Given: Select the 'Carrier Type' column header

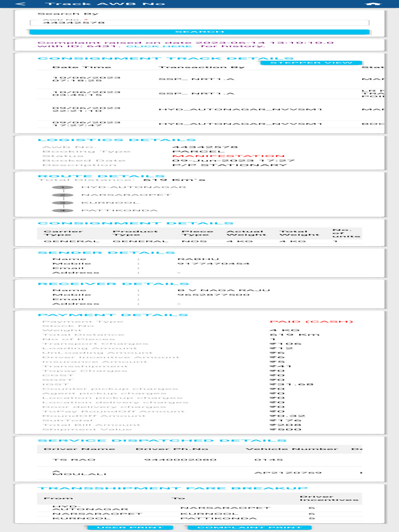Looking at the screenshot, I should click(x=63, y=233).
